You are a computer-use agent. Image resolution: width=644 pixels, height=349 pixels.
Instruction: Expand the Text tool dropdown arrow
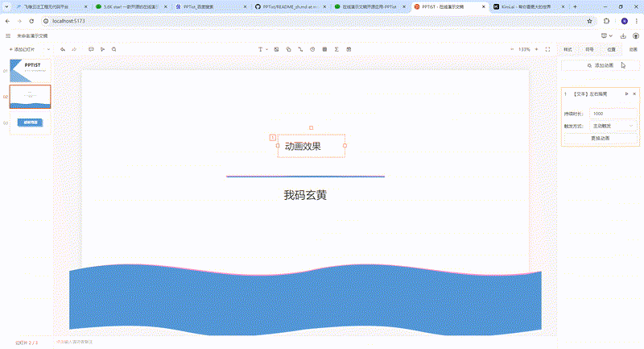click(x=266, y=49)
